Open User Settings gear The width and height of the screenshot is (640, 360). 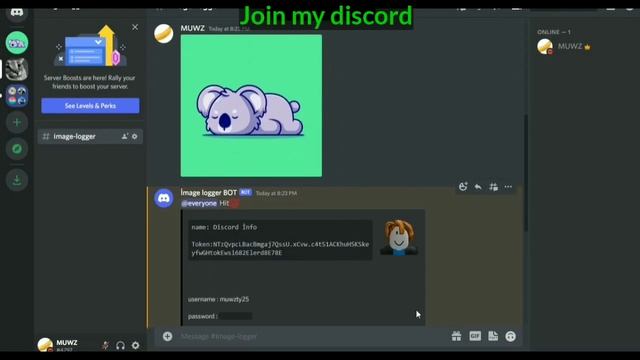pyautogui.click(x=136, y=345)
